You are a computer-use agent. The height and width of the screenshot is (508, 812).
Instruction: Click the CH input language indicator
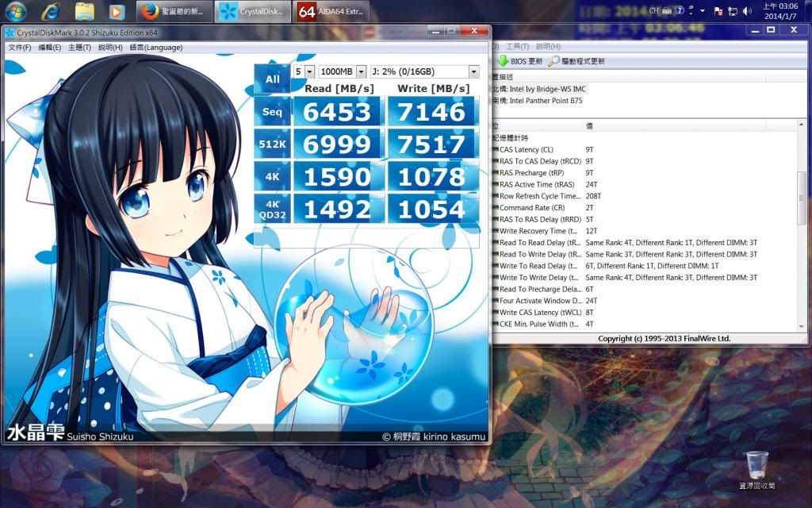pyautogui.click(x=653, y=10)
